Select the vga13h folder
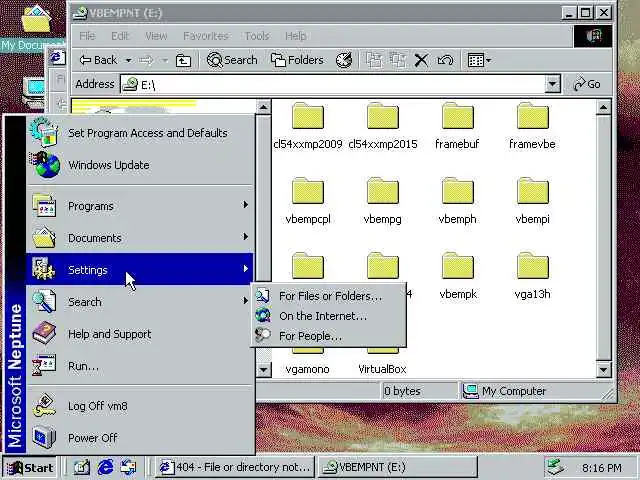The image size is (640, 480). pyautogui.click(x=532, y=276)
